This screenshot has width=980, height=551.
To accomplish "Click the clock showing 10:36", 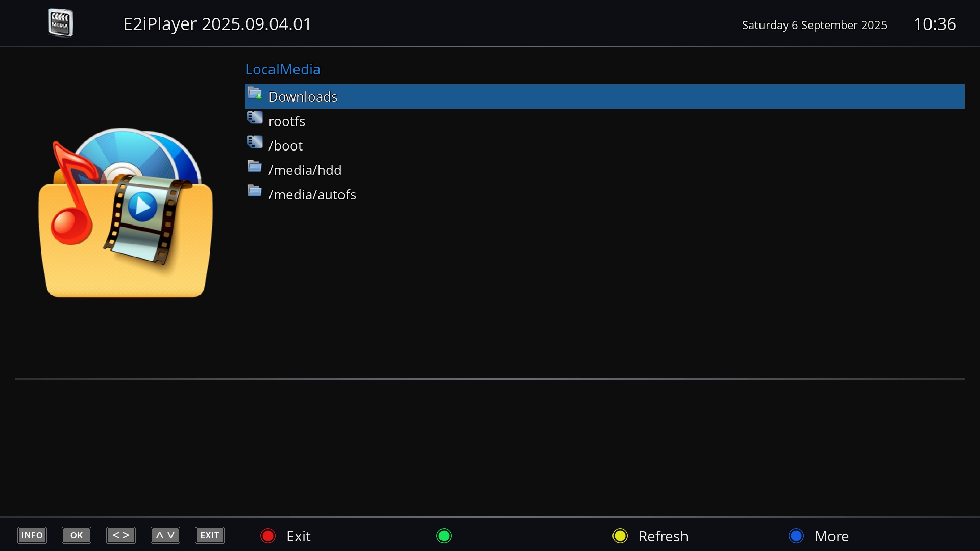I will tap(936, 24).
